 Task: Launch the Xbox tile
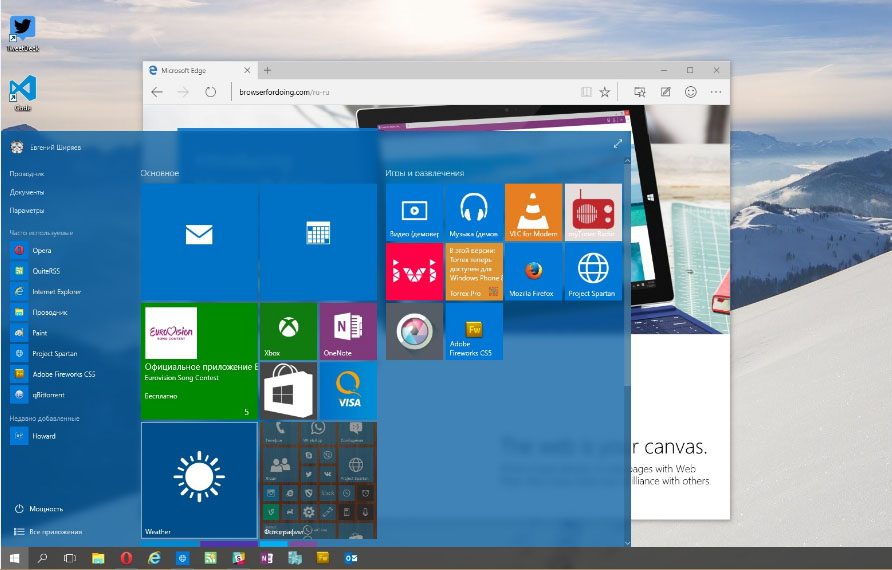(288, 331)
